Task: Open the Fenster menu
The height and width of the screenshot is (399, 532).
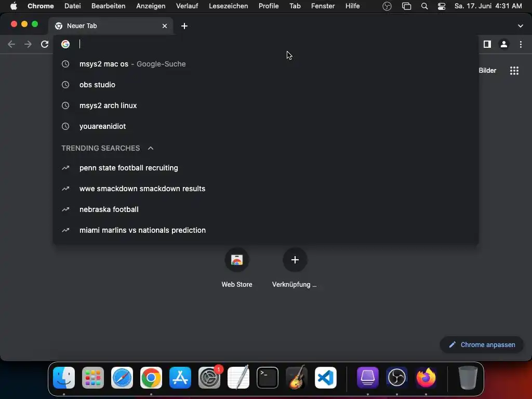Action: [323, 6]
